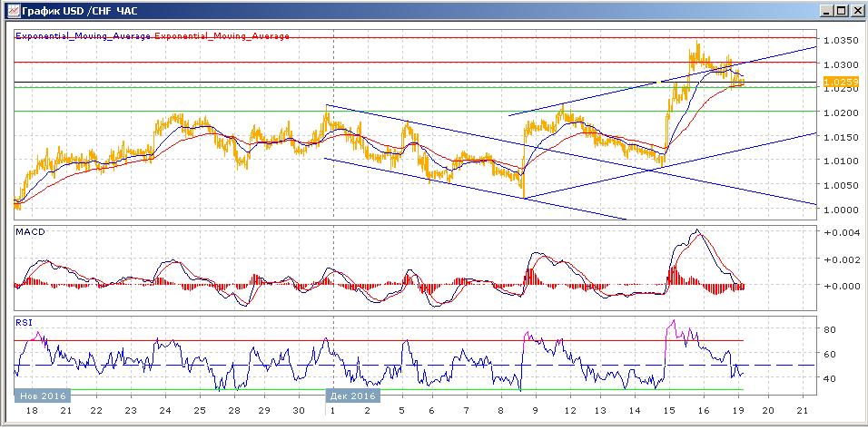The height and width of the screenshot is (430, 868).
Task: Click the RSI 40 level label
Action: (829, 378)
